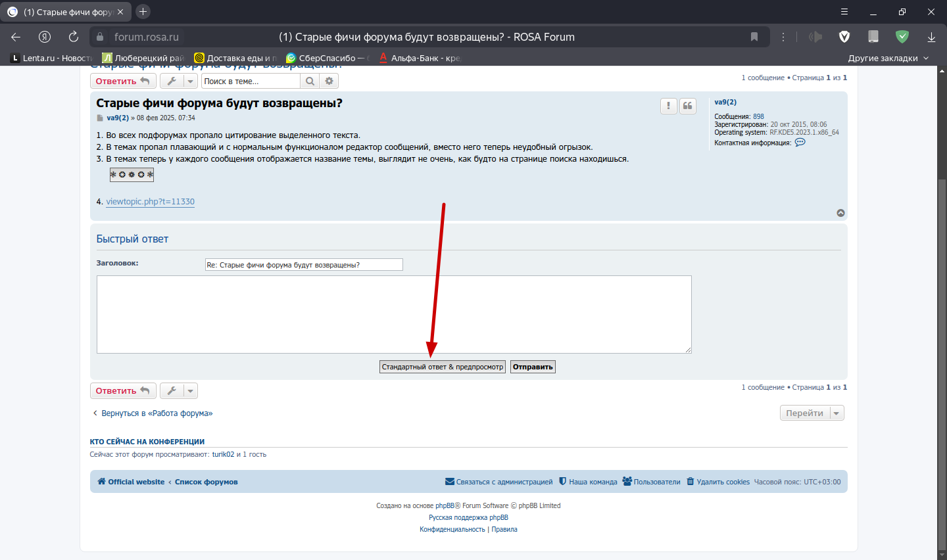
Task: Open the Альфа-Банк bookmark
Action: [x=420, y=58]
